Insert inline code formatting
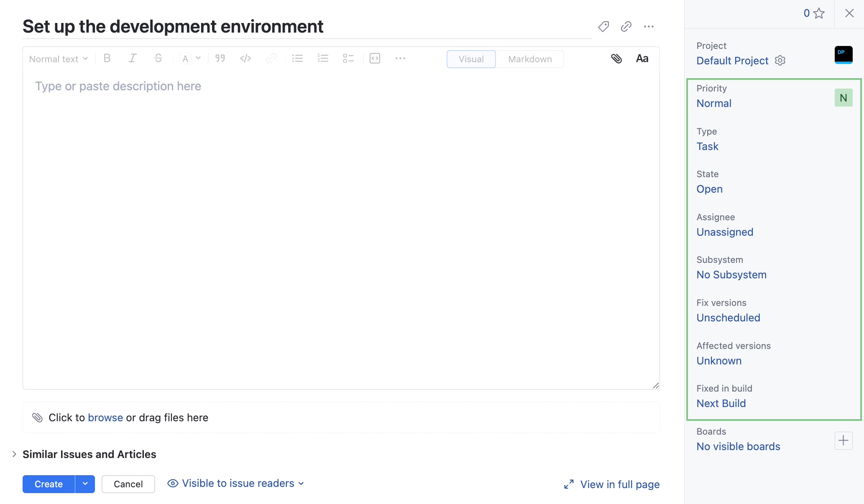The height and width of the screenshot is (504, 864). (x=245, y=59)
